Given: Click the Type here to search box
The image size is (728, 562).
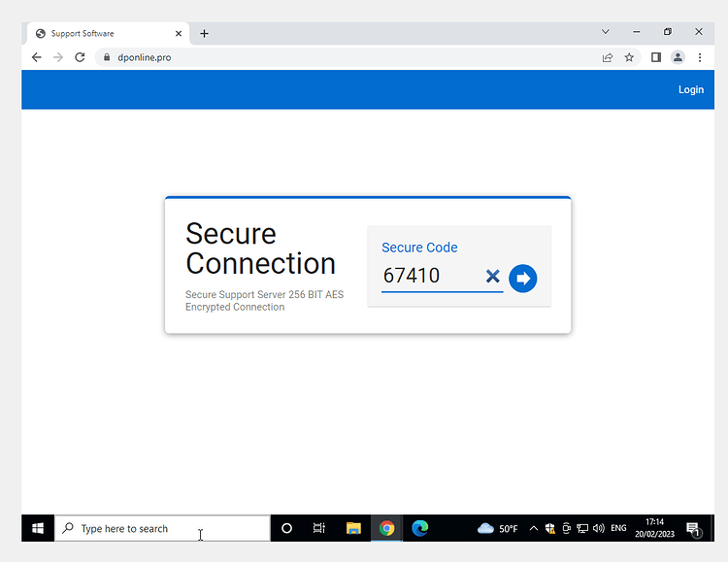Looking at the screenshot, I should pos(162,528).
